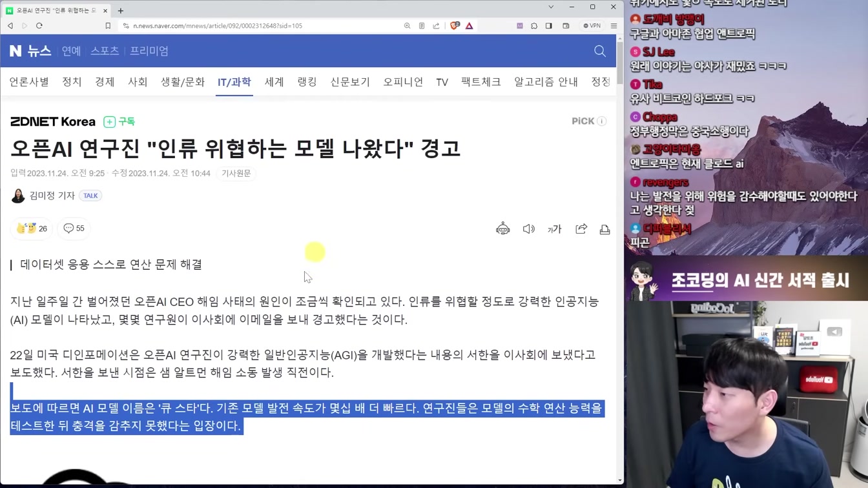Open the 기사원문 original article button
868x488 pixels.
pyautogui.click(x=236, y=173)
